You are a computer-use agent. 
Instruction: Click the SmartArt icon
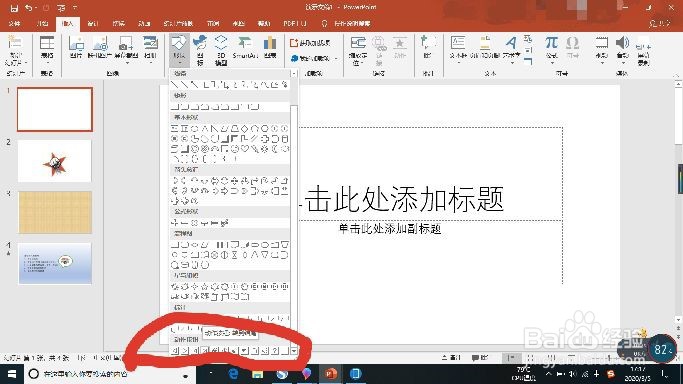coord(245,43)
